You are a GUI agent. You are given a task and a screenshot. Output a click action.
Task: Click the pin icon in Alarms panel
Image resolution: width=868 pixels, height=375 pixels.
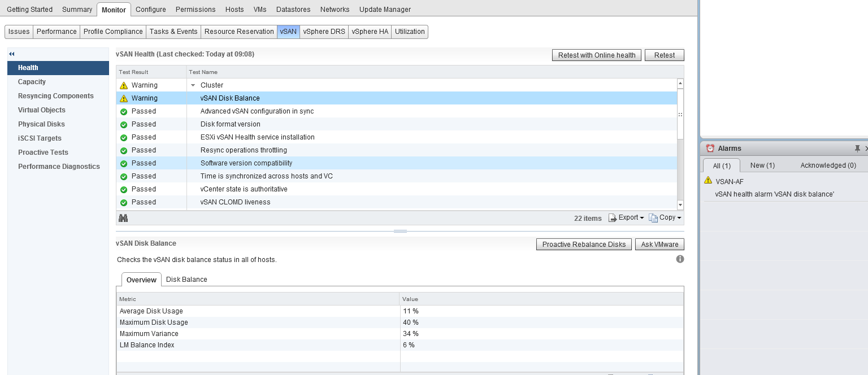pyautogui.click(x=857, y=148)
